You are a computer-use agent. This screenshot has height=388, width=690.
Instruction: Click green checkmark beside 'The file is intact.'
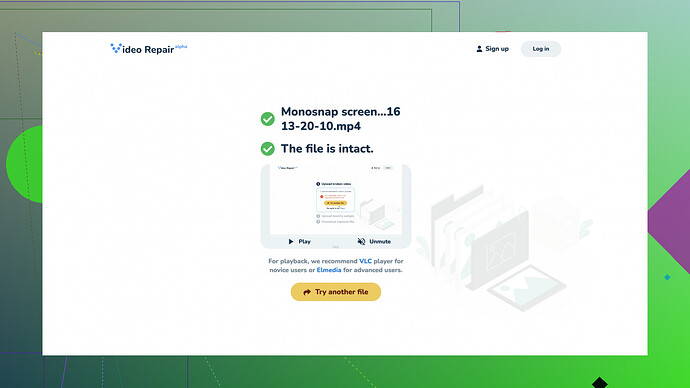pos(268,149)
